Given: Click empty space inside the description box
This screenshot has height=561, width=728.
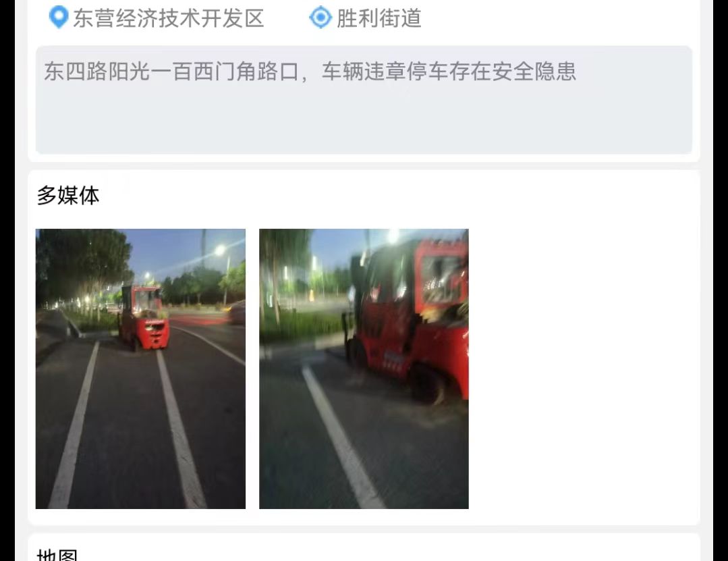Looking at the screenshot, I should pyautogui.click(x=364, y=121).
